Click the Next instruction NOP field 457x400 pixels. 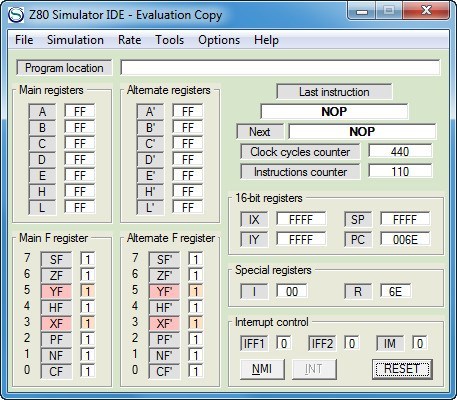(x=362, y=131)
